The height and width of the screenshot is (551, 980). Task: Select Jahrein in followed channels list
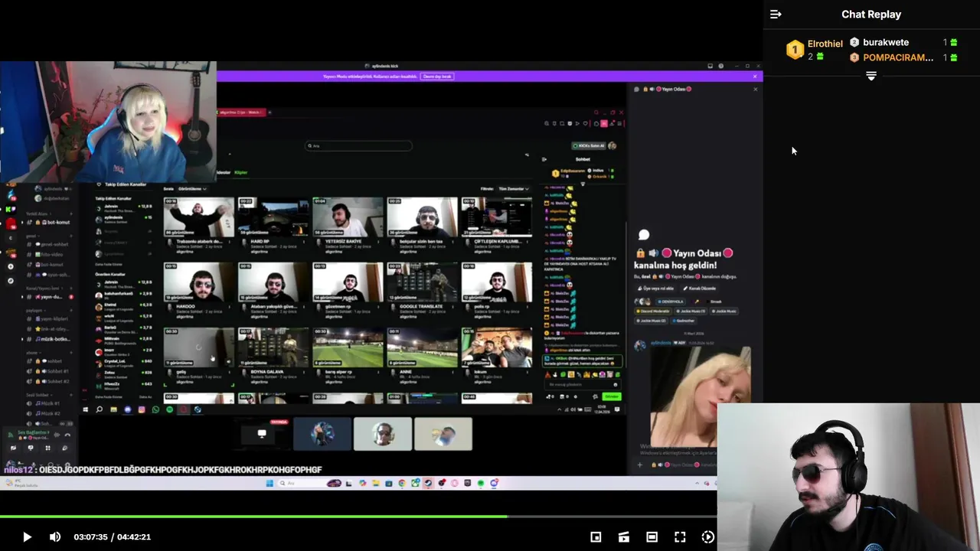(122, 207)
